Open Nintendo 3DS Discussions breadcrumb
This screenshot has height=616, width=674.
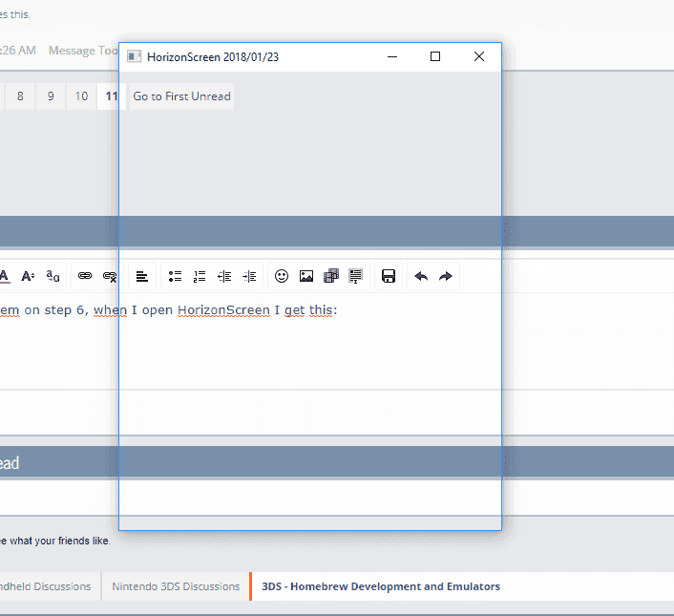pos(176,586)
